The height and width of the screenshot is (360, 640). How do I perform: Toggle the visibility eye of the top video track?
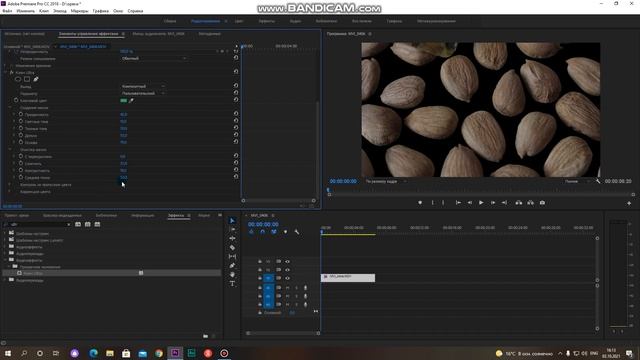tap(287, 261)
